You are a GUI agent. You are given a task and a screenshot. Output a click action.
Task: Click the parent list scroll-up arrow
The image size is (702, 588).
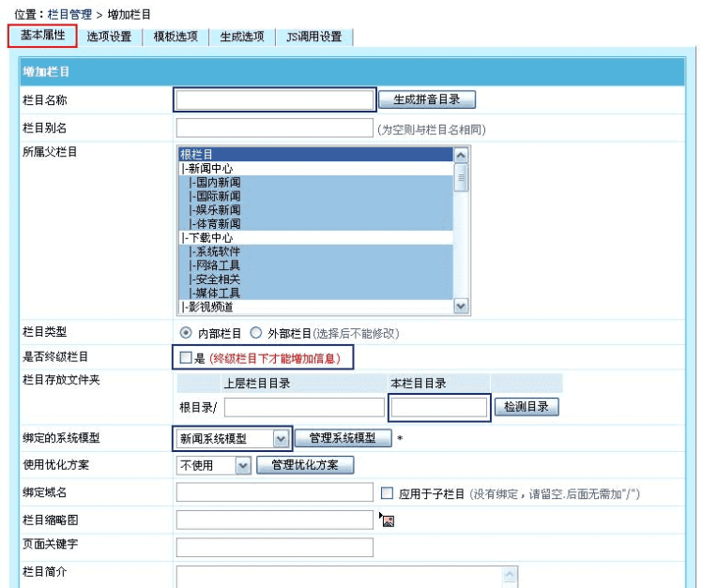point(461,156)
